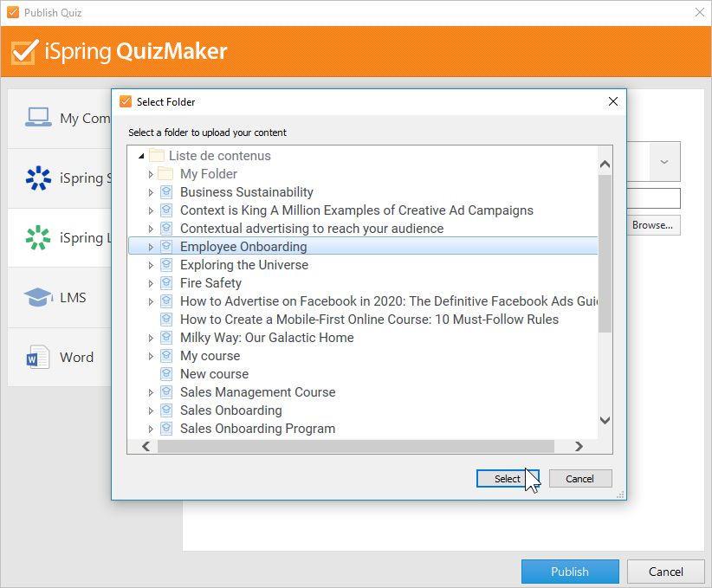Click the Publish Quiz window title icon
This screenshot has height=588, width=712.
tap(13, 12)
